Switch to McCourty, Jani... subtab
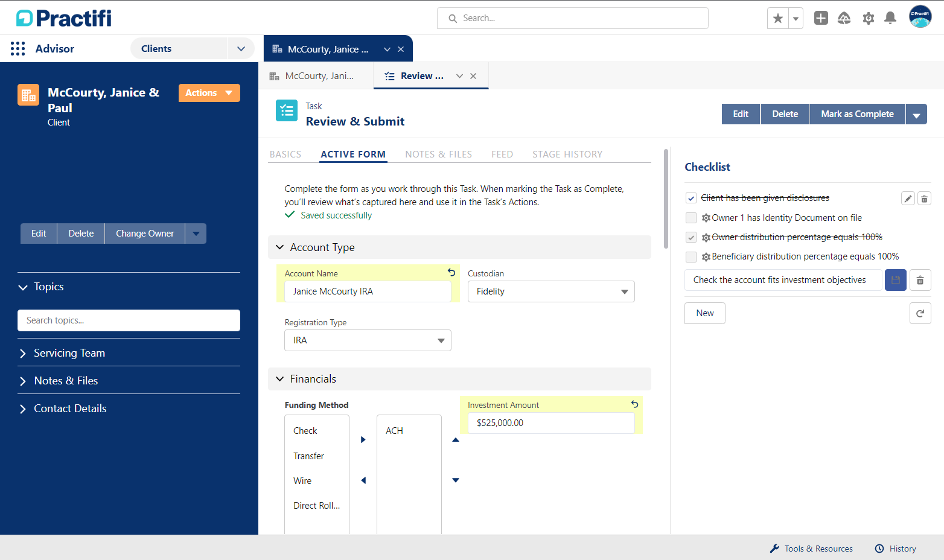 click(x=316, y=76)
